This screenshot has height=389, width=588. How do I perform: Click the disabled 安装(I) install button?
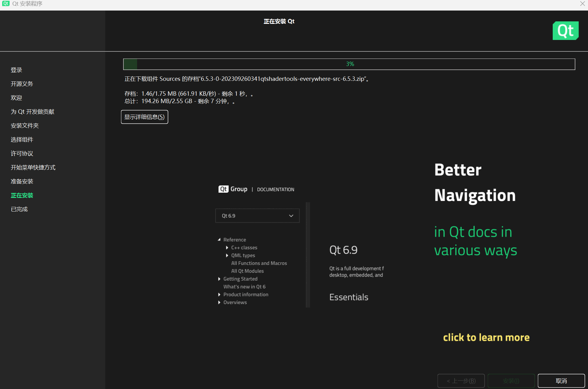click(511, 381)
